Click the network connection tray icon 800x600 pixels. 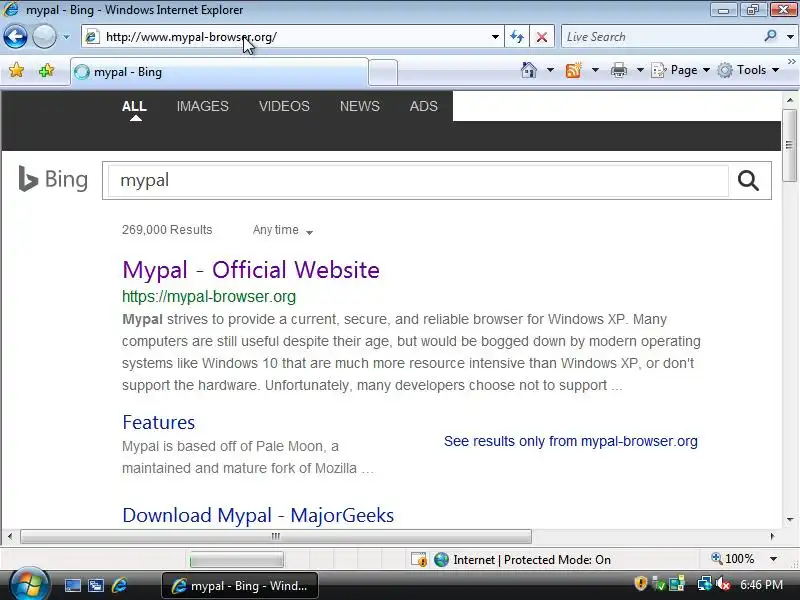point(705,584)
